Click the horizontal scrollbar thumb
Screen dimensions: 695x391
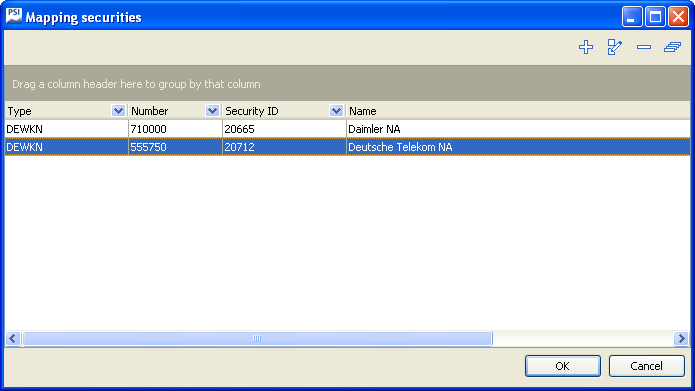257,339
